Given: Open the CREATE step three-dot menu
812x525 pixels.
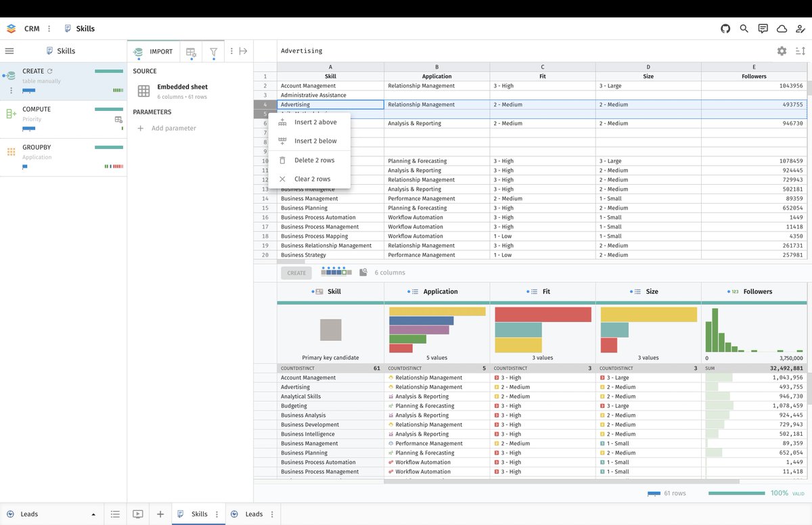Looking at the screenshot, I should pos(11,90).
